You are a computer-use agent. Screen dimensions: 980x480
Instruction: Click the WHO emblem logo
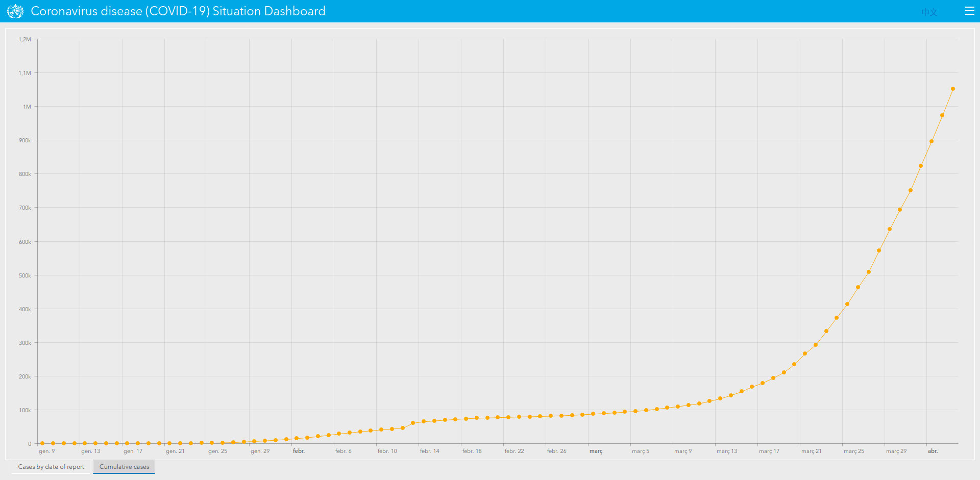pos(15,11)
